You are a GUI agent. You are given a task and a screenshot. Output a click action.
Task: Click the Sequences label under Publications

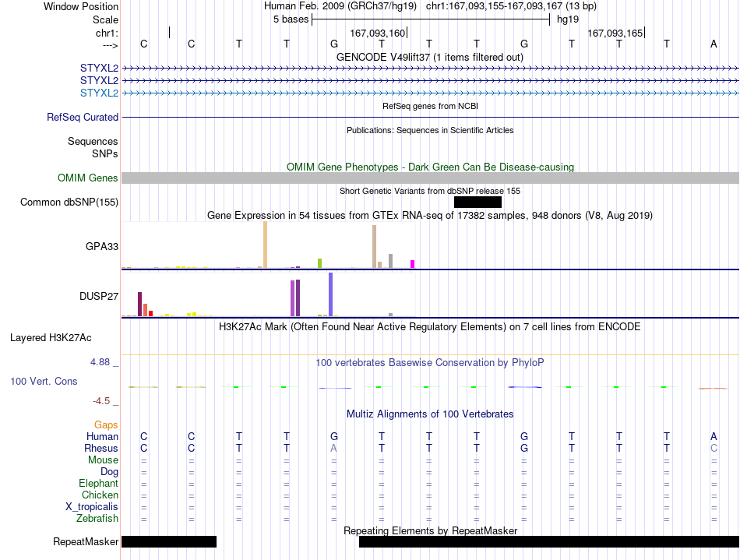click(93, 142)
